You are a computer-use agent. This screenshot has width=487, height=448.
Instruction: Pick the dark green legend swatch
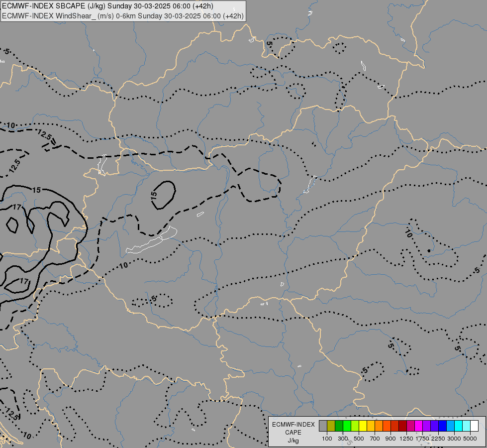click(339, 426)
